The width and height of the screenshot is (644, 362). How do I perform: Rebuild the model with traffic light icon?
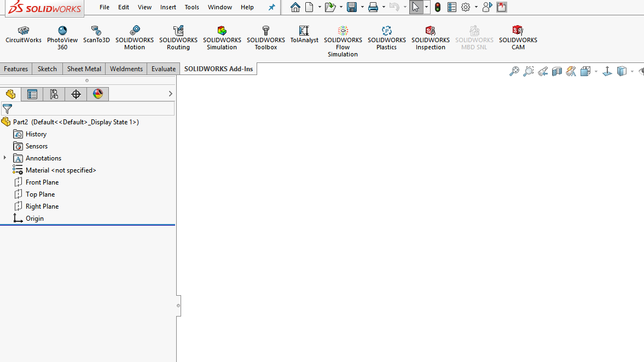438,8
